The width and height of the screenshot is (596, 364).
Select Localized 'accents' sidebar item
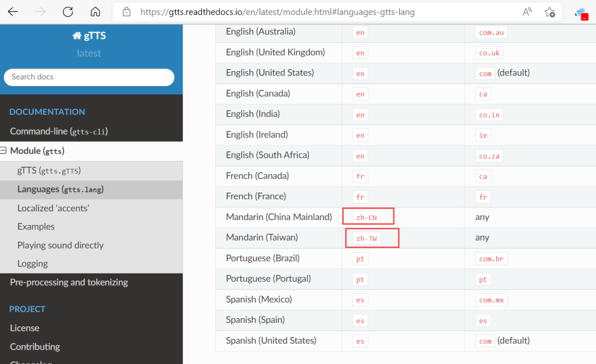53,208
